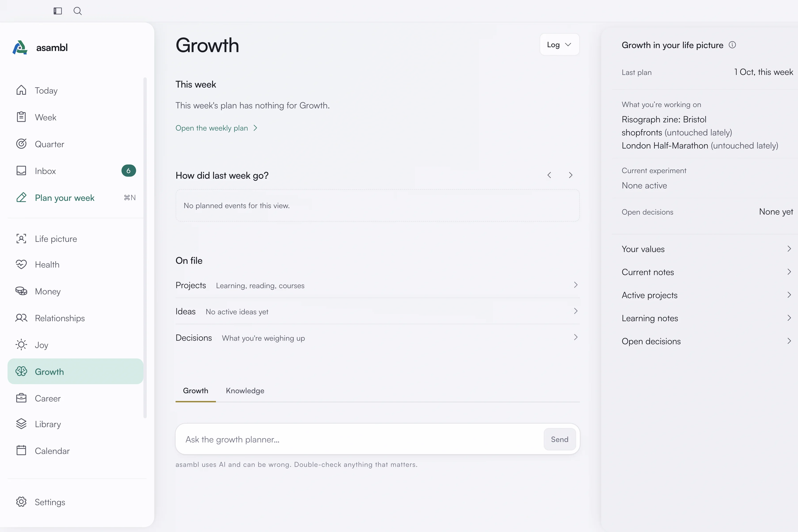Viewport: 798px width, 532px height.
Task: Open Money using the coins icon
Action: 21,291
